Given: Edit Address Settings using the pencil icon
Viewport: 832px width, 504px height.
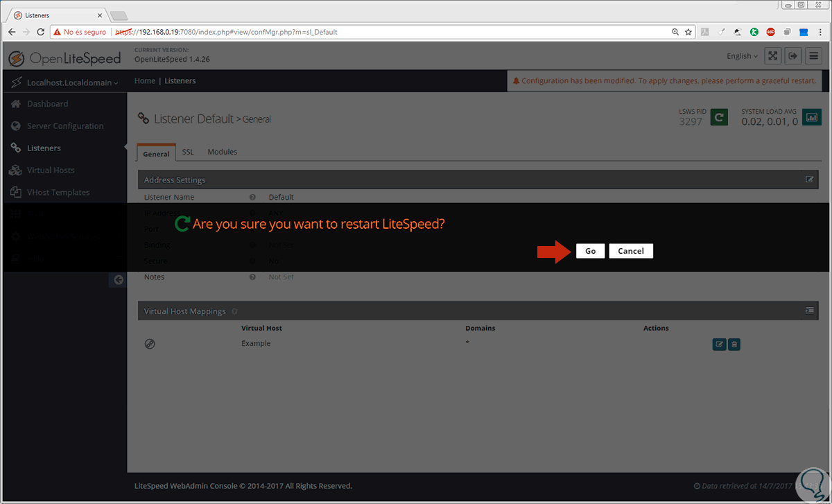Looking at the screenshot, I should [x=809, y=180].
